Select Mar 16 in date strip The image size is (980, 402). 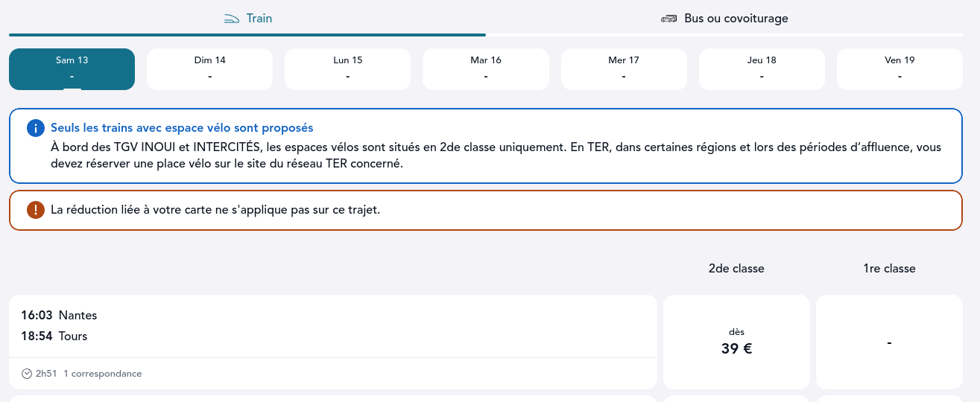point(486,68)
